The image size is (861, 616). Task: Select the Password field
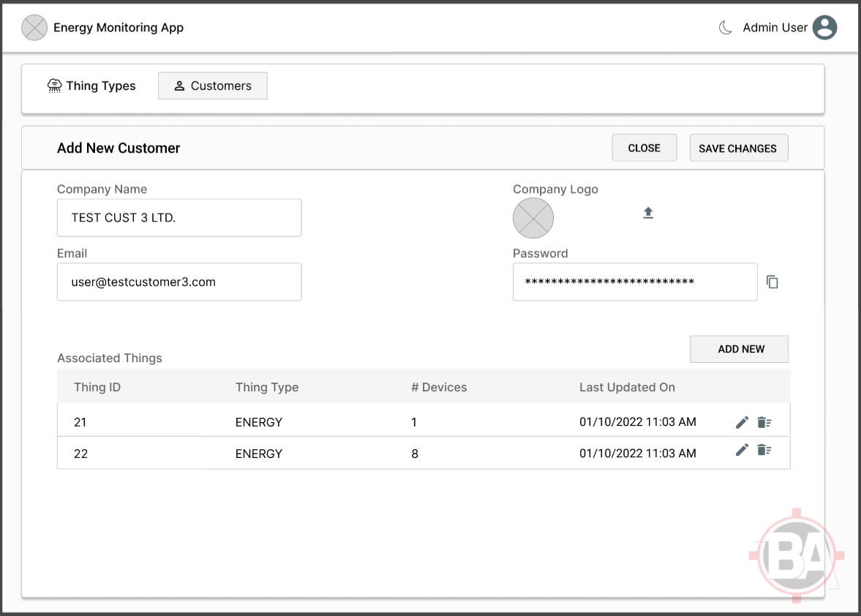(x=634, y=282)
